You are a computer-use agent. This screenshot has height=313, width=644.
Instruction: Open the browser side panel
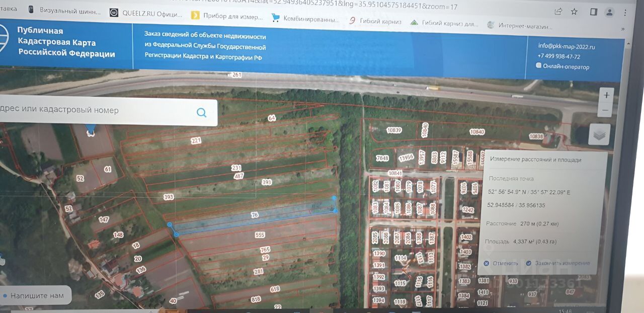pos(594,12)
